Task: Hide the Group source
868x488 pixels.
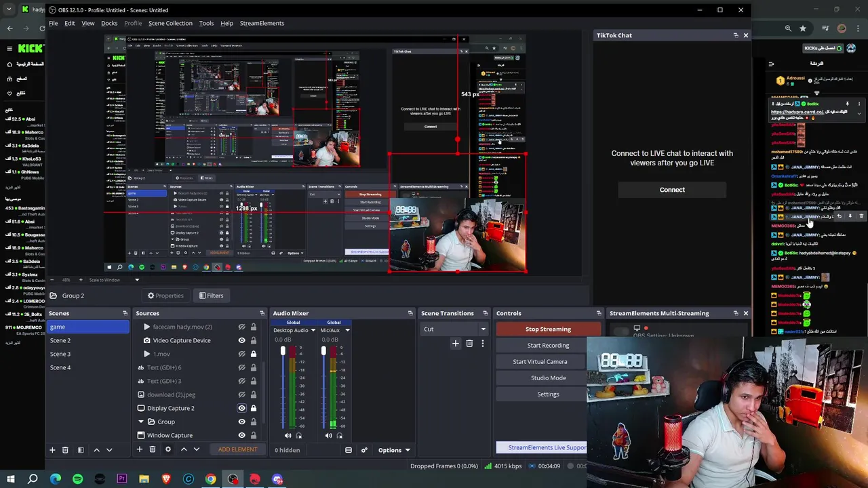Action: pos(241,422)
